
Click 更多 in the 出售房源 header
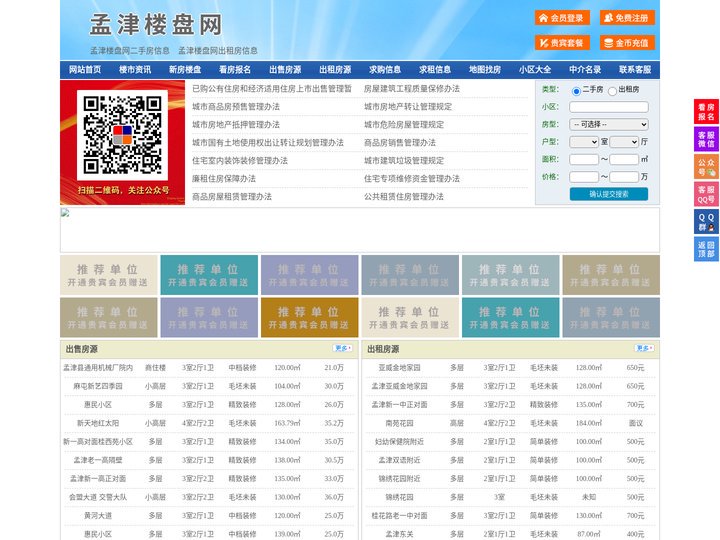343,348
